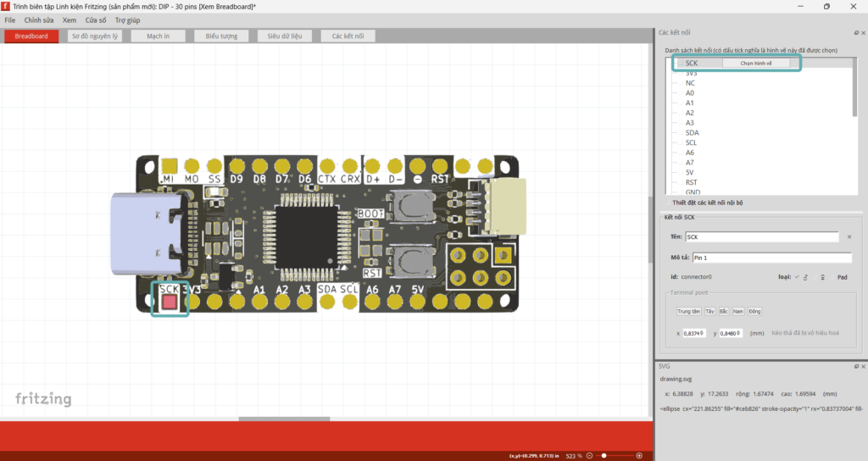
Task: Click the Tây terminal button
Action: [x=709, y=312]
